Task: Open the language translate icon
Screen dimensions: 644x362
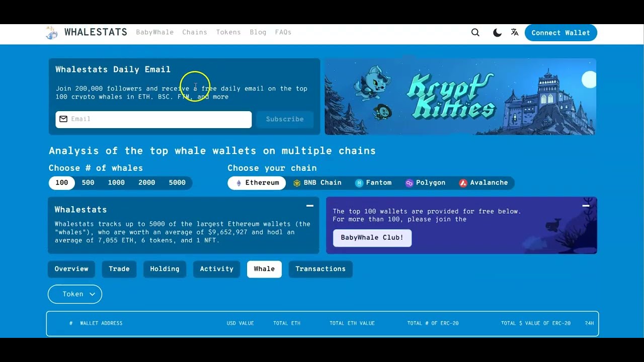Action: (x=515, y=32)
